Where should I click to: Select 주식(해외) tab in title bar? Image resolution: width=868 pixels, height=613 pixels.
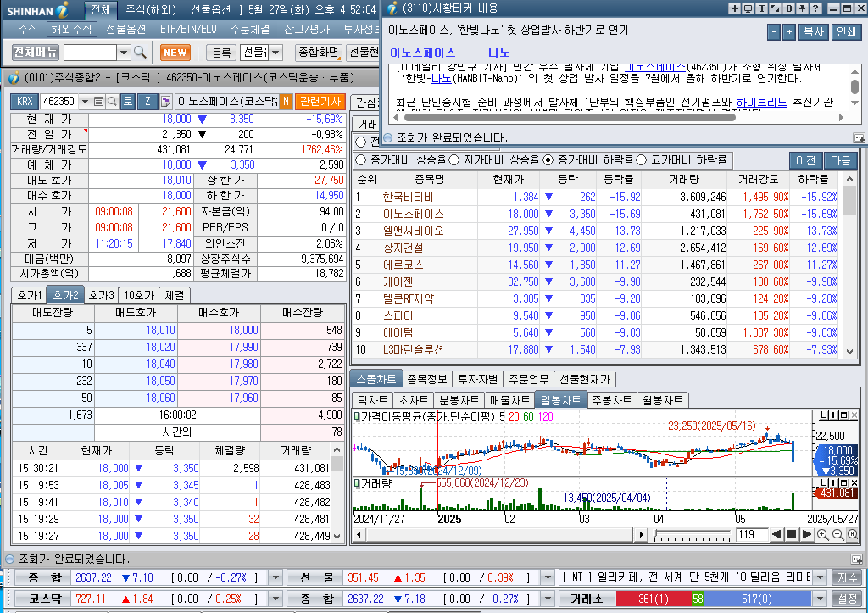click(x=150, y=9)
